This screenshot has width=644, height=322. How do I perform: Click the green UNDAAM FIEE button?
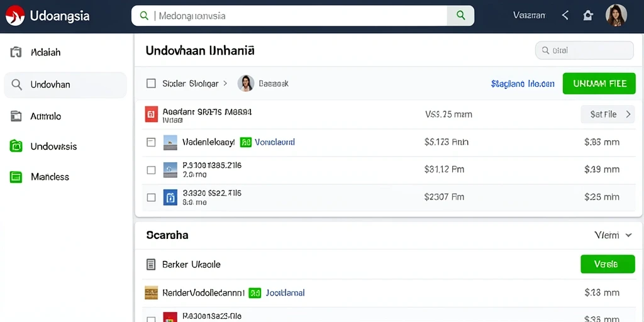coord(599,84)
